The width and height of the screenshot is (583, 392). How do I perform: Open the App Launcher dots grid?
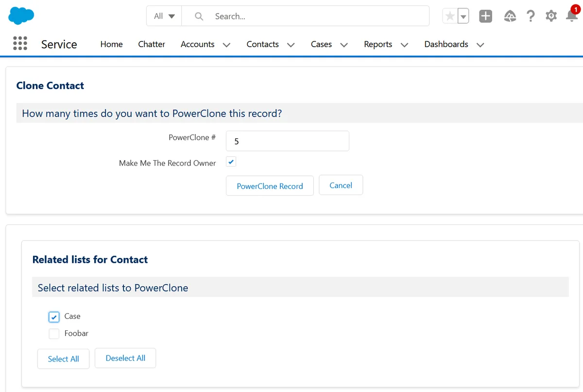pos(20,44)
